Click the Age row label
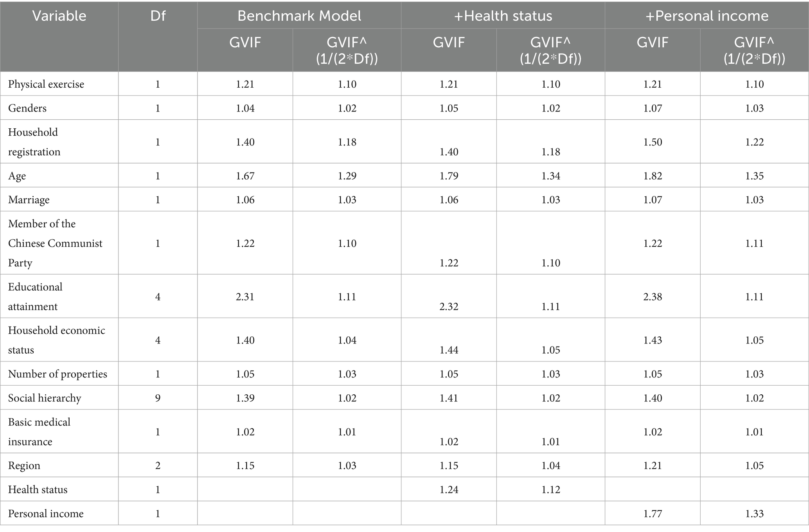Viewport: 809px width, 532px height. tap(17, 176)
